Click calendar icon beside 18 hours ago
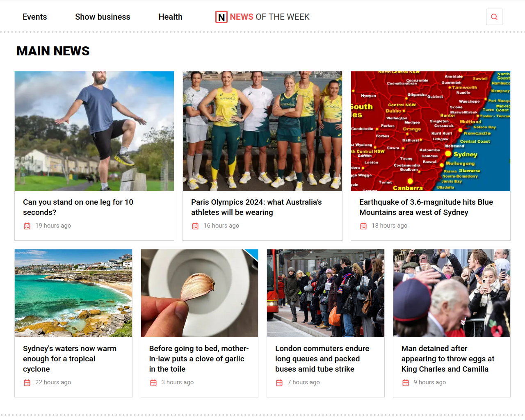 363,226
